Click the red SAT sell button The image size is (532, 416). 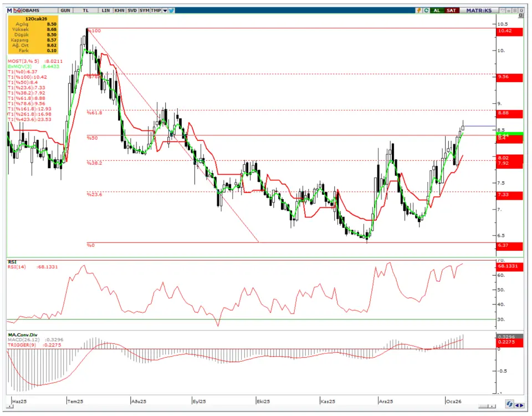click(452, 11)
